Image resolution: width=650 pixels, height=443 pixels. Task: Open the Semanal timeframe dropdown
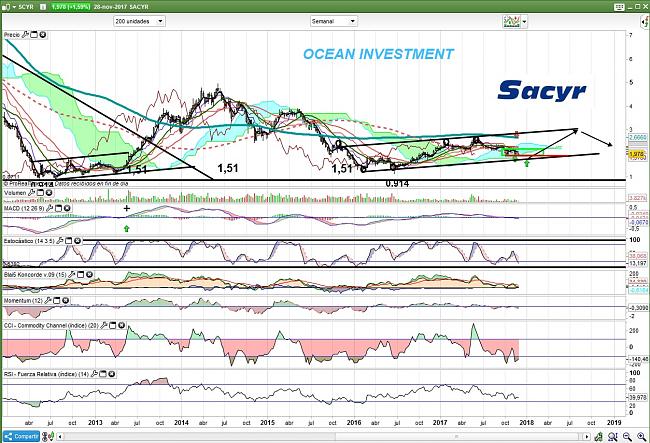(334, 21)
